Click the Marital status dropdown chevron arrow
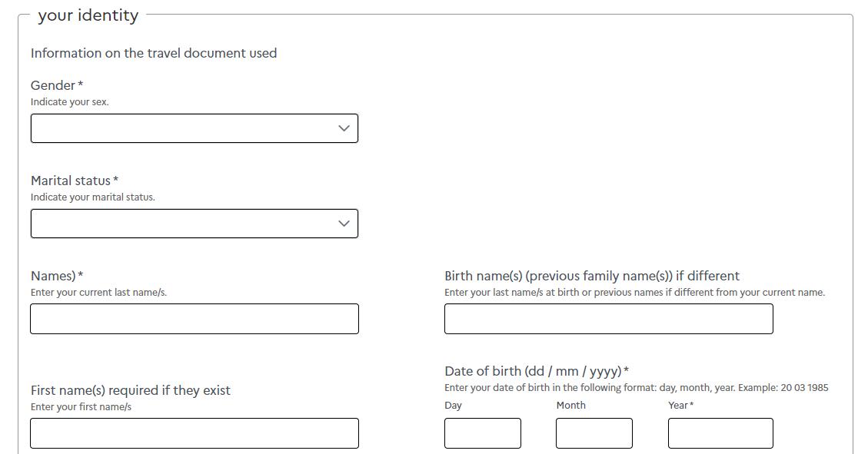The image size is (868, 454). pos(344,224)
